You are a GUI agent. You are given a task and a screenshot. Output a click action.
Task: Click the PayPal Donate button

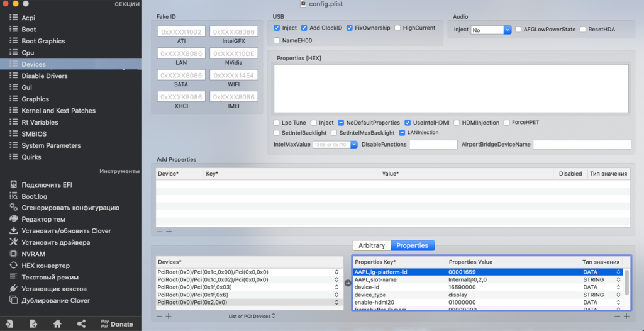click(x=116, y=324)
